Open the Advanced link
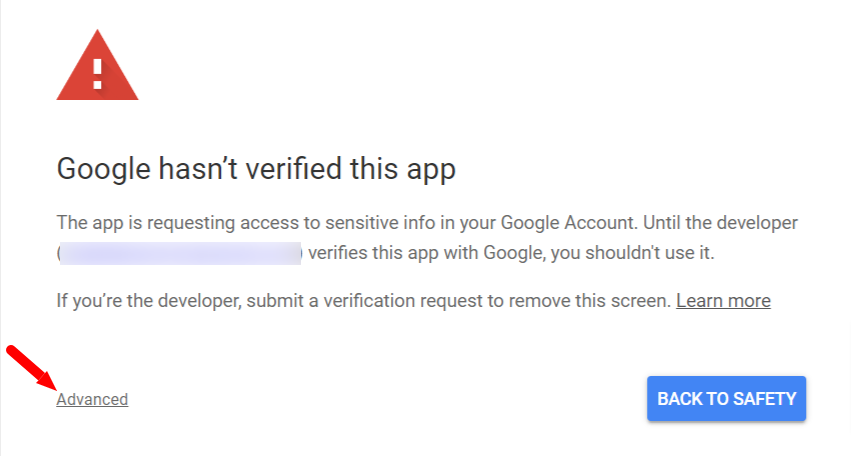 point(92,400)
